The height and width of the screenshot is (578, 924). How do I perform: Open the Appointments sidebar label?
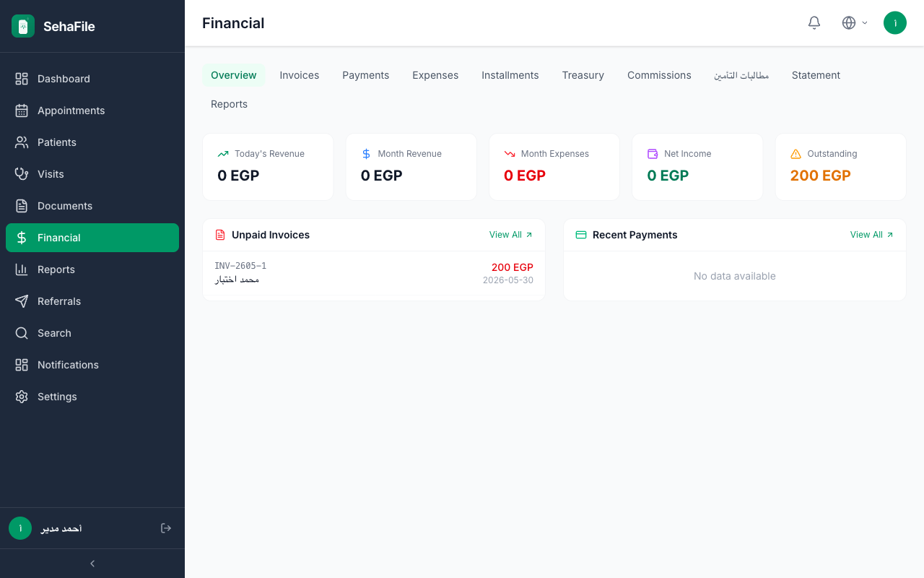coord(71,111)
